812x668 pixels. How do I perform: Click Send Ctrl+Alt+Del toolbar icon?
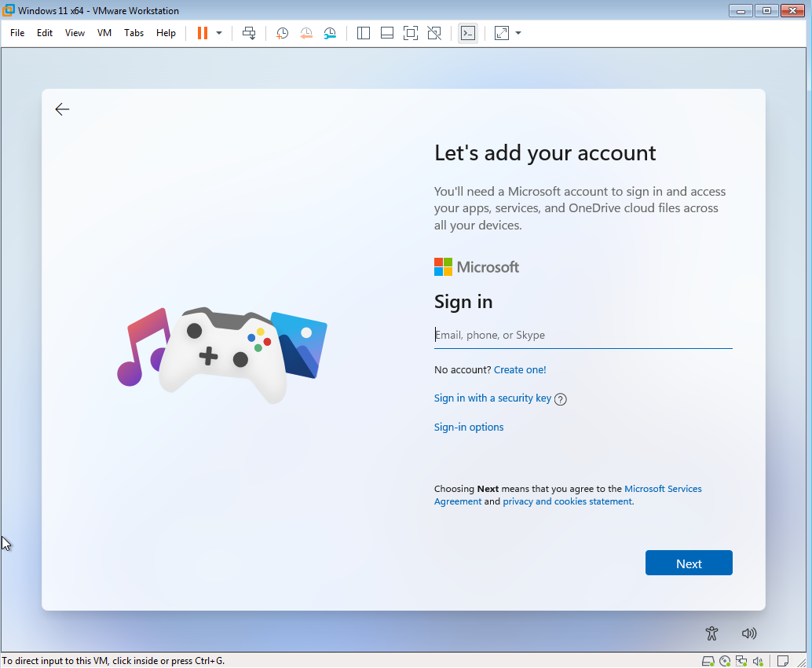click(x=249, y=33)
